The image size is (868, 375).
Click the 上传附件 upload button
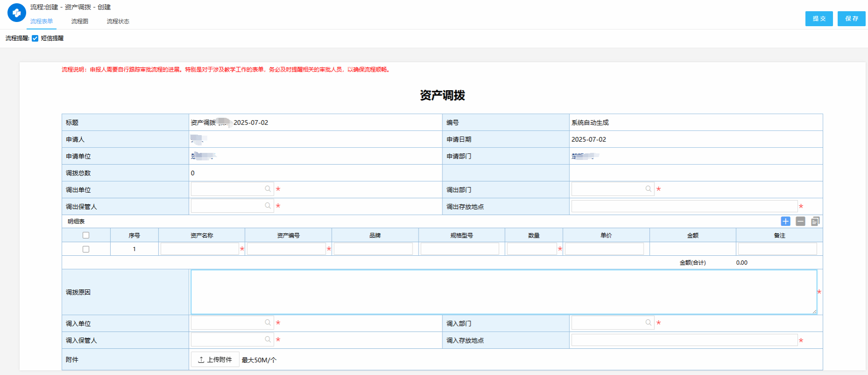(215, 360)
